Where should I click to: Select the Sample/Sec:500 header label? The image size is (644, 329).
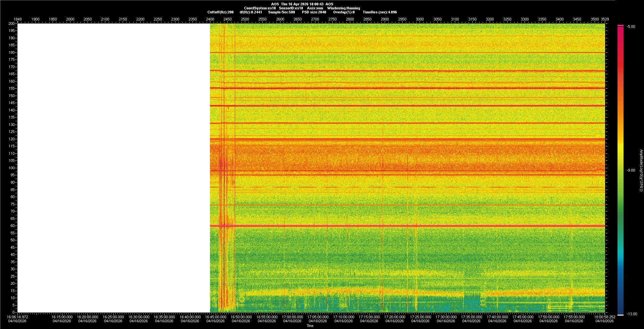[x=281, y=12]
